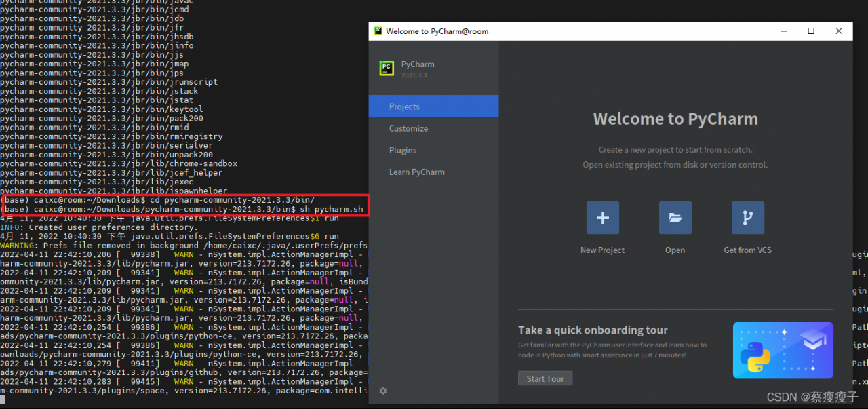
Task: Click the terminal line ending in jbr/lib/jcef_helper
Action: pos(111,172)
